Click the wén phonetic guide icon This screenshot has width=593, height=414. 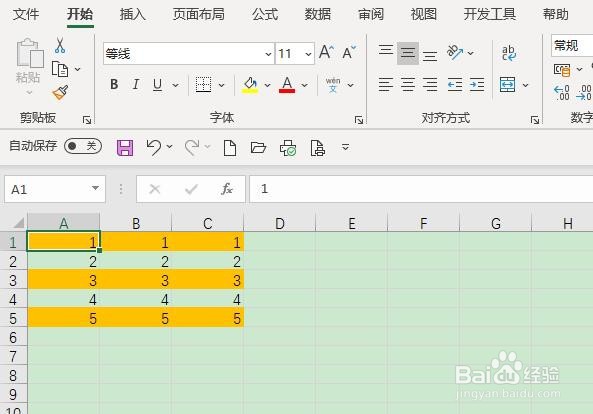[x=333, y=85]
